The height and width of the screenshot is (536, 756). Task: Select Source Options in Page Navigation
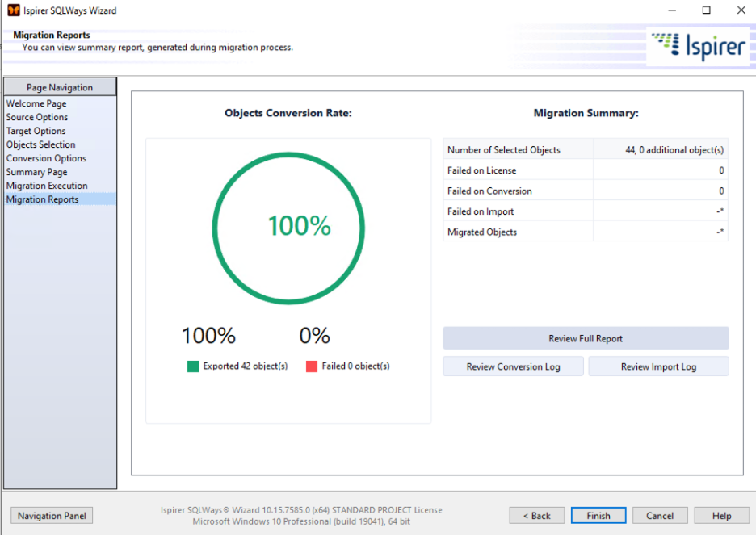point(36,117)
